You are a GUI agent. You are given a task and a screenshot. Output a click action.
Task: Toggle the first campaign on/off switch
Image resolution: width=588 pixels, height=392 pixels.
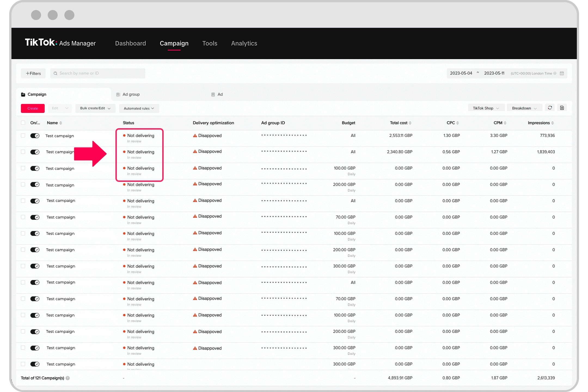[35, 135]
